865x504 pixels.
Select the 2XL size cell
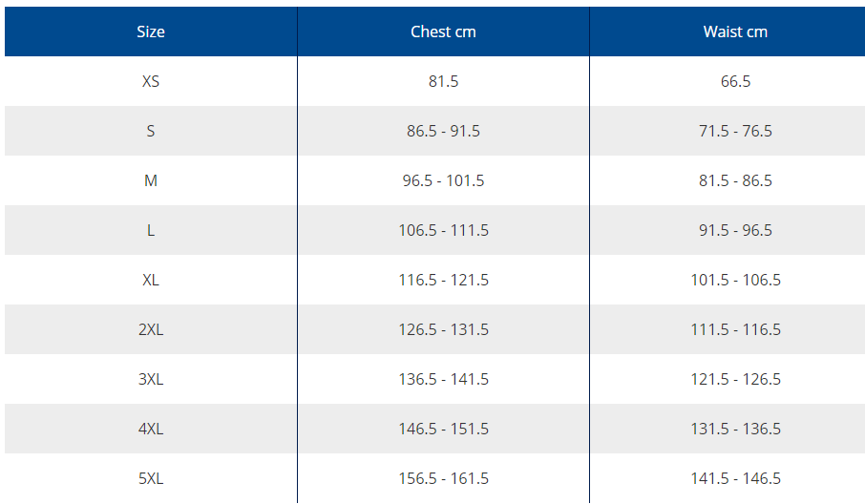click(151, 329)
